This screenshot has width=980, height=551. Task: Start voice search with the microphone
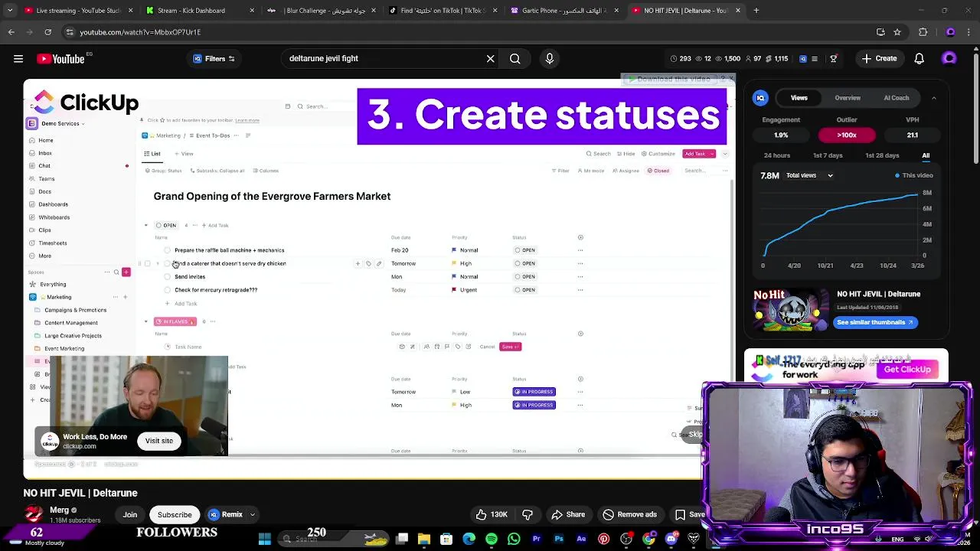[x=549, y=58]
